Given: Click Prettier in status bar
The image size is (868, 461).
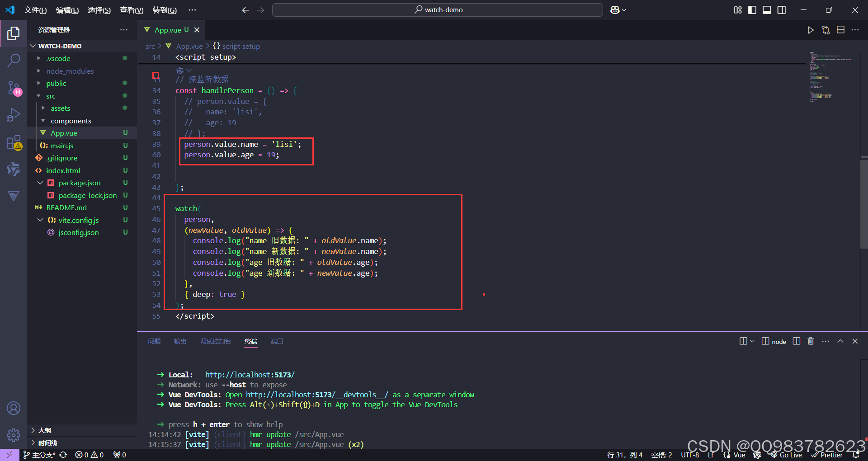Looking at the screenshot, I should click(x=827, y=455).
